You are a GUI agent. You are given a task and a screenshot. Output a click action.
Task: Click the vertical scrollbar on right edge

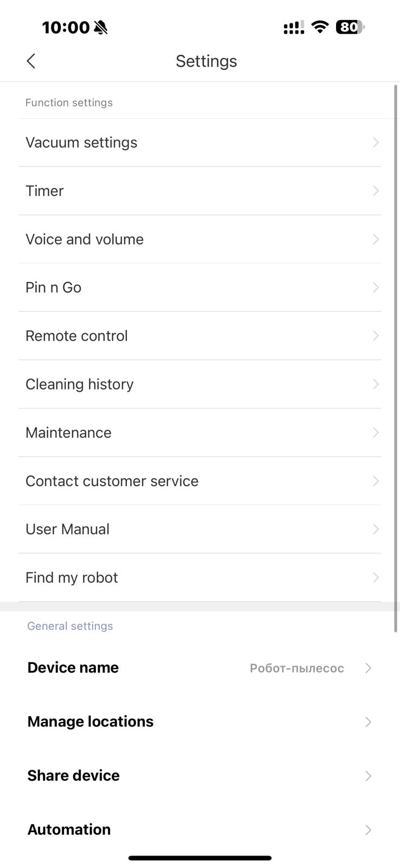tap(396, 358)
